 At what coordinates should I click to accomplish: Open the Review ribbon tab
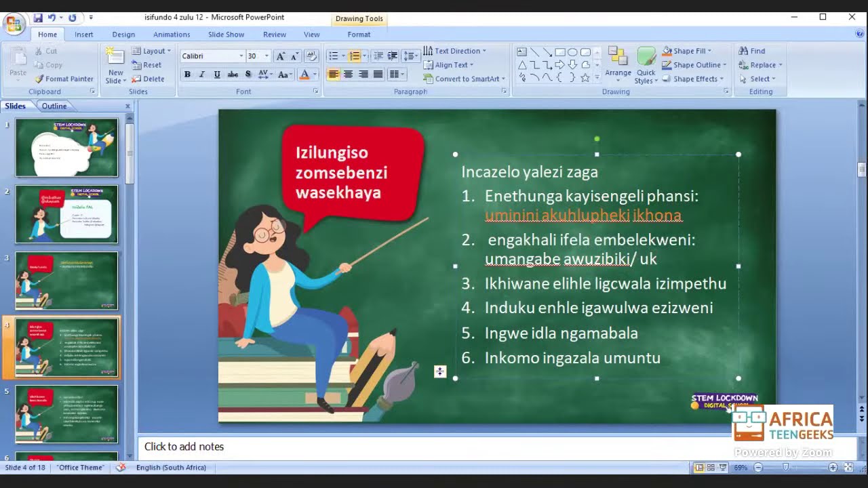[275, 35]
